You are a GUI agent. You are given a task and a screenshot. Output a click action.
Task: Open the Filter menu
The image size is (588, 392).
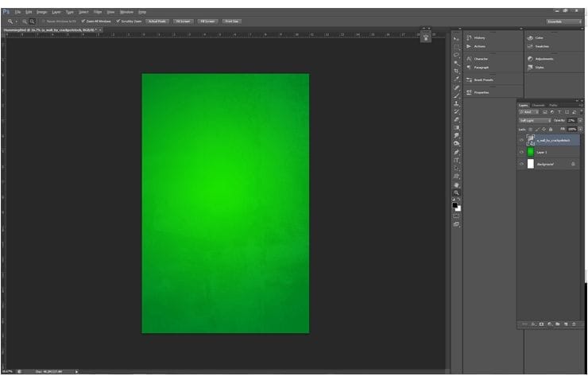98,12
